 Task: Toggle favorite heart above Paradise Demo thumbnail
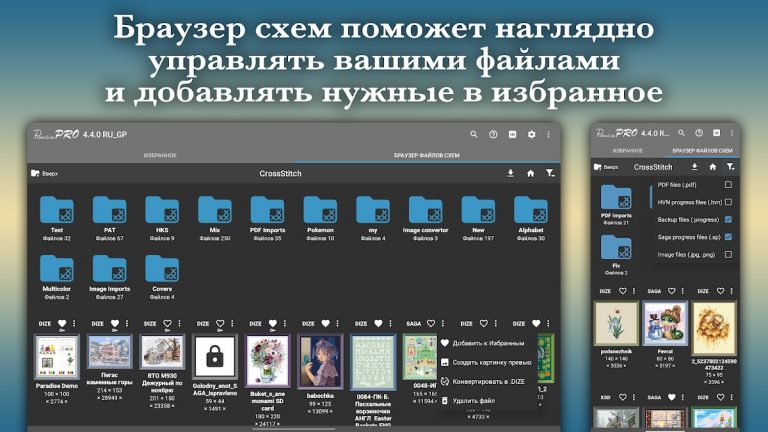pos(62,323)
